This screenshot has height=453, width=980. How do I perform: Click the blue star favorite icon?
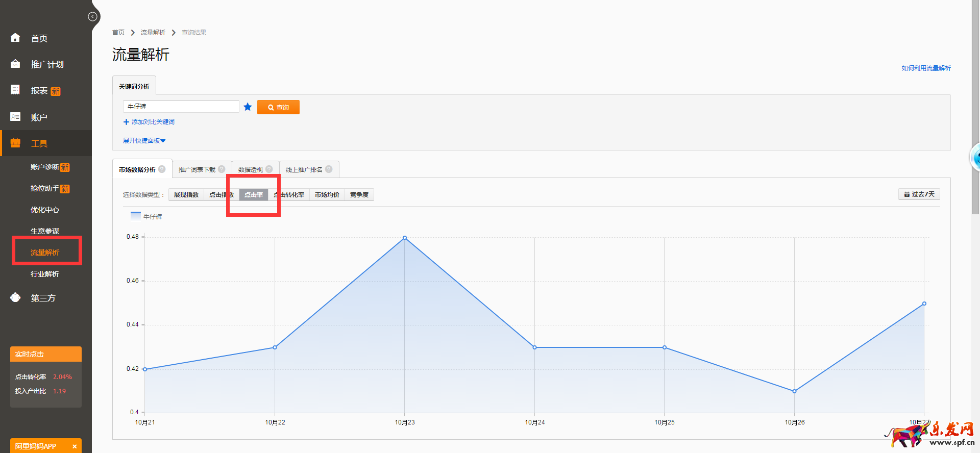click(x=248, y=107)
